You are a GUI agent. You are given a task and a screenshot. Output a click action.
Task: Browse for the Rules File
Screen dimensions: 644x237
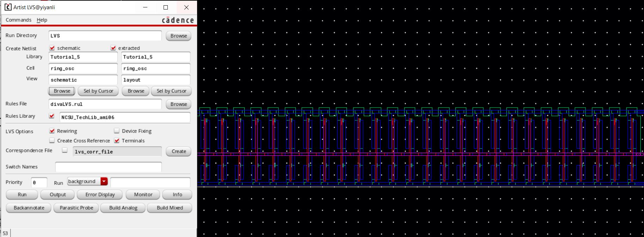pos(179,104)
